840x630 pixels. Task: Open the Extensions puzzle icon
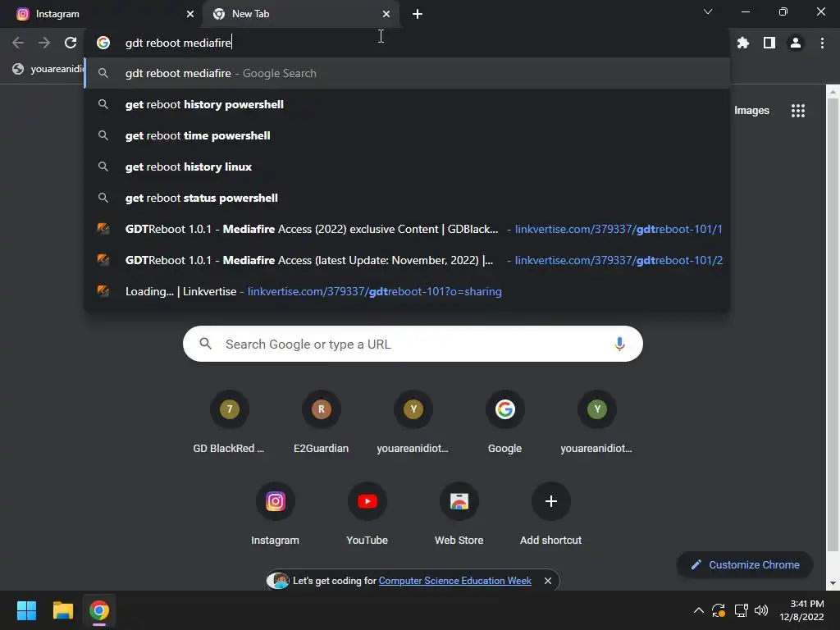pyautogui.click(x=743, y=43)
